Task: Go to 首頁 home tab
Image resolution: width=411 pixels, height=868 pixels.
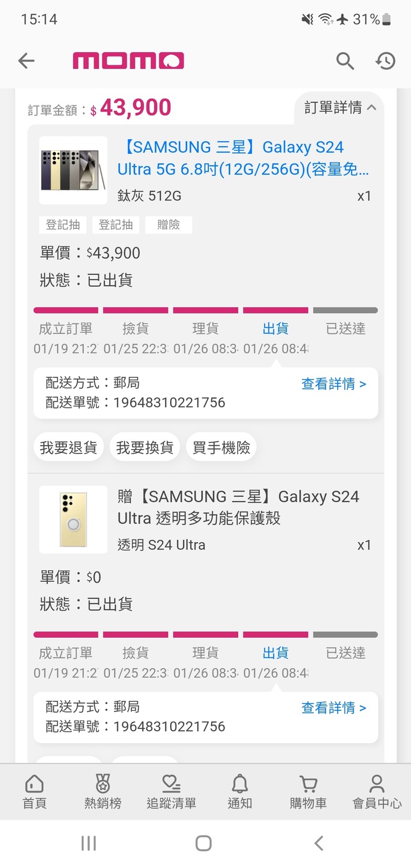Action: tap(34, 792)
